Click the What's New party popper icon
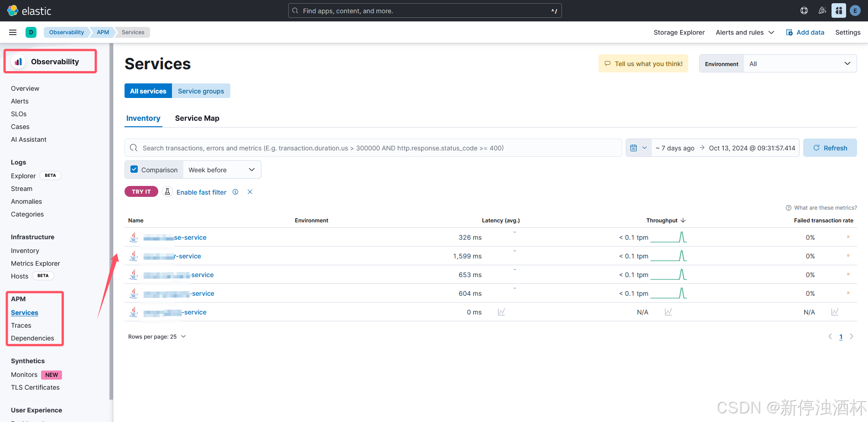Image resolution: width=868 pixels, height=422 pixels. coord(822,10)
